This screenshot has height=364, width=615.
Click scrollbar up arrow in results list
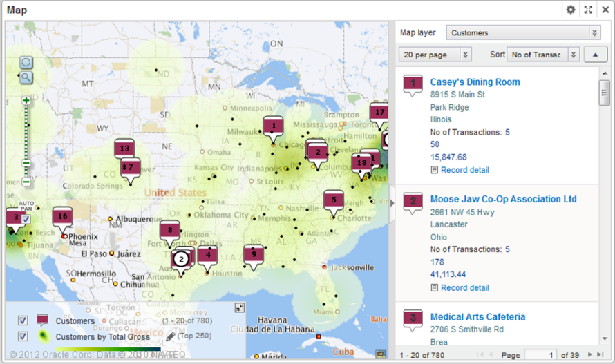pos(605,73)
